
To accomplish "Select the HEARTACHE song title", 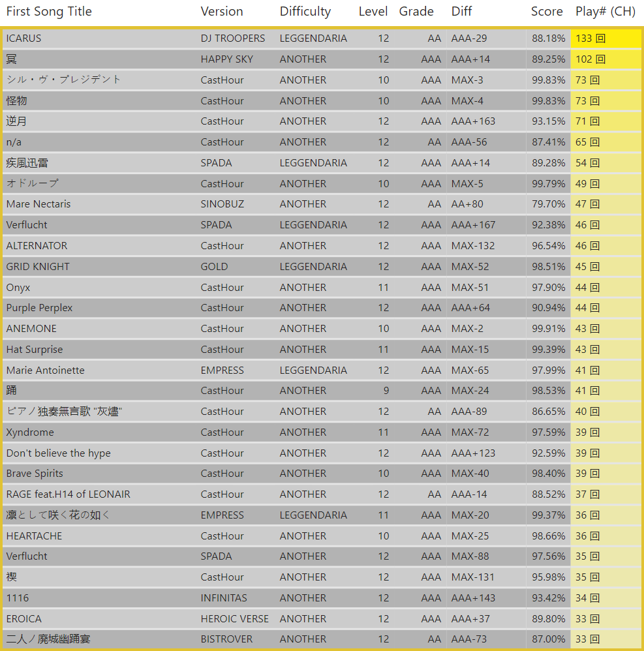I will pos(34,536).
